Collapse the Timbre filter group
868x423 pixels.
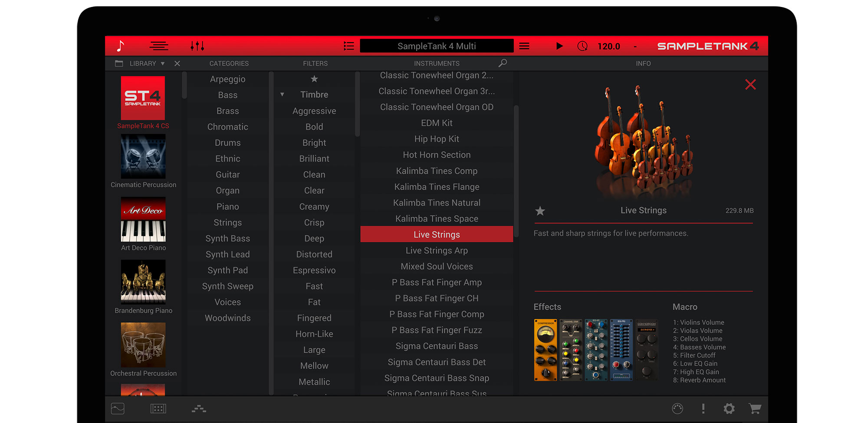coord(282,95)
